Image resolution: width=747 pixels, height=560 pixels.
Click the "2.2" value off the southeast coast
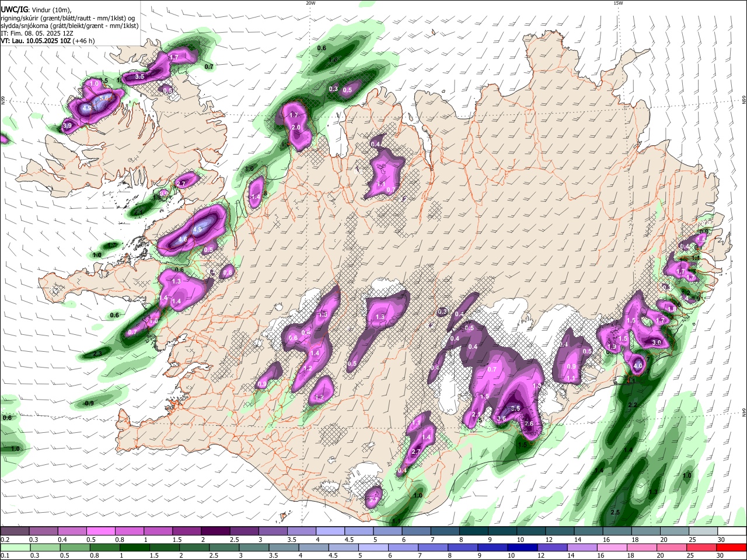pos(632,405)
